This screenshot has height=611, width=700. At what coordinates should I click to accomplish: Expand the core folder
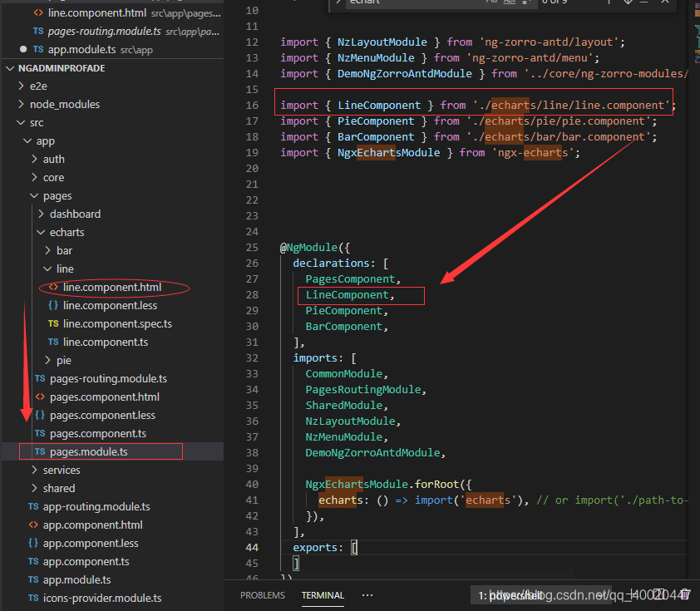click(x=34, y=177)
